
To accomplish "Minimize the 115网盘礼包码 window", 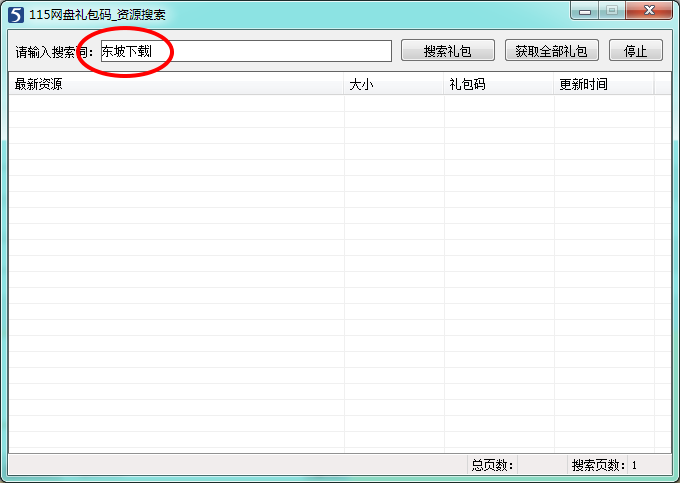I will coord(585,11).
